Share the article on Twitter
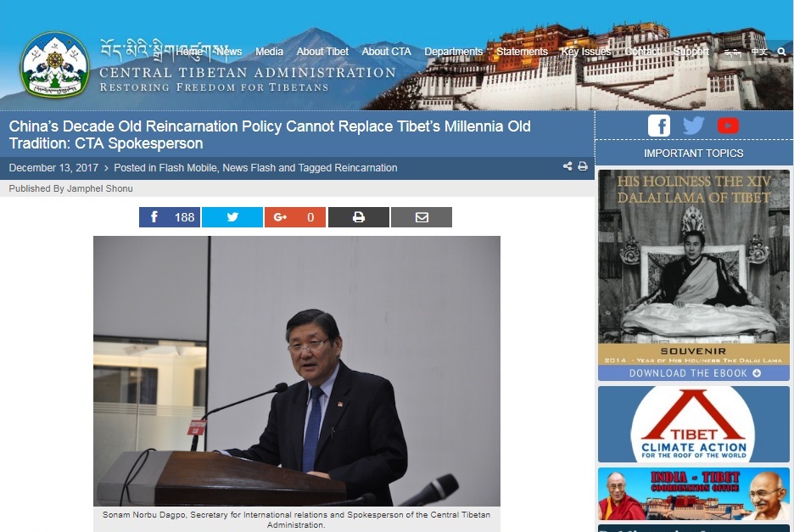Image resolution: width=794 pixels, height=532 pixels. coord(232,217)
